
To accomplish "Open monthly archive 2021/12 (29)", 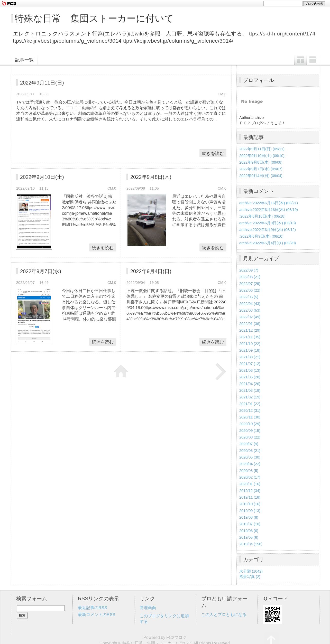I will pyautogui.click(x=250, y=330).
